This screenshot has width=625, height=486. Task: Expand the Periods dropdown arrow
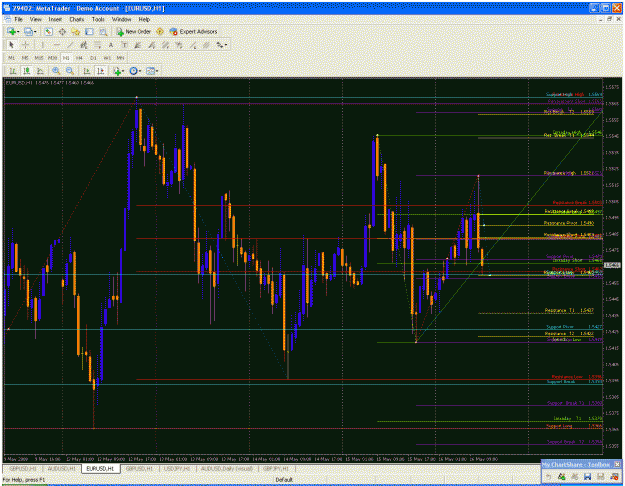pyautogui.click(x=140, y=71)
